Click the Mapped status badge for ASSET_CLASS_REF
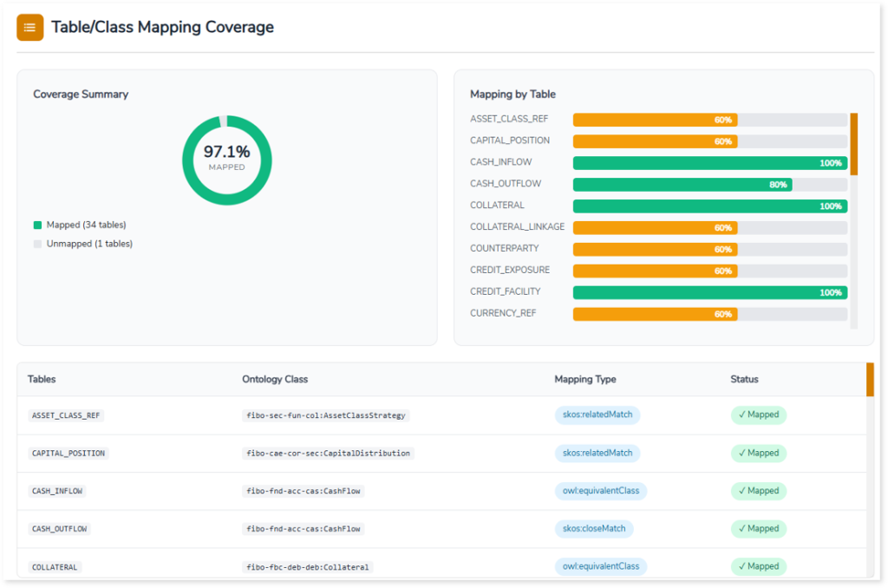The height and width of the screenshot is (588, 888). click(758, 415)
